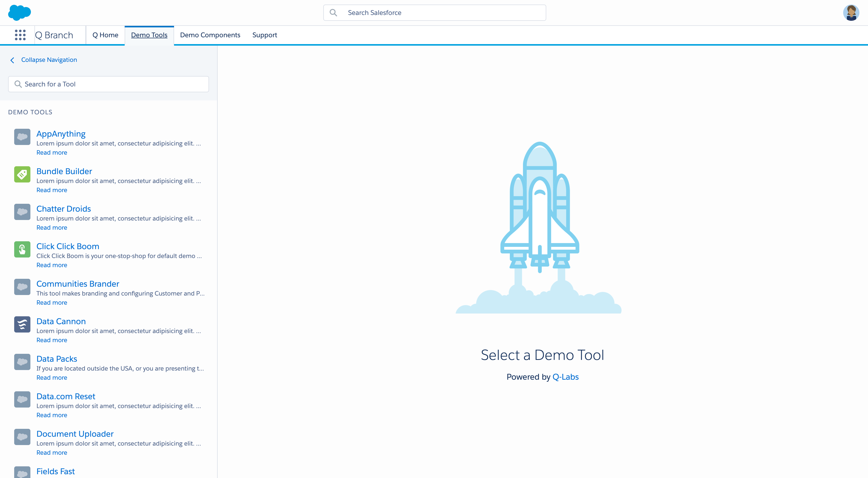Viewport: 868px width, 478px height.
Task: Read more about Data Packs
Action: 52,378
